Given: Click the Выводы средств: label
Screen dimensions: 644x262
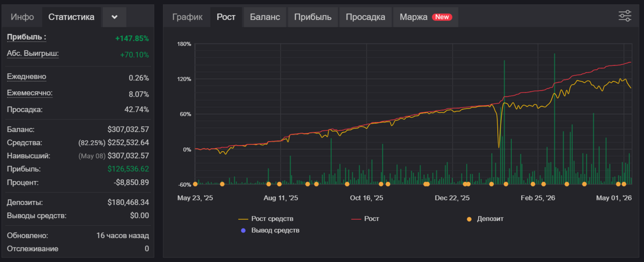Looking at the screenshot, I should (36, 215).
